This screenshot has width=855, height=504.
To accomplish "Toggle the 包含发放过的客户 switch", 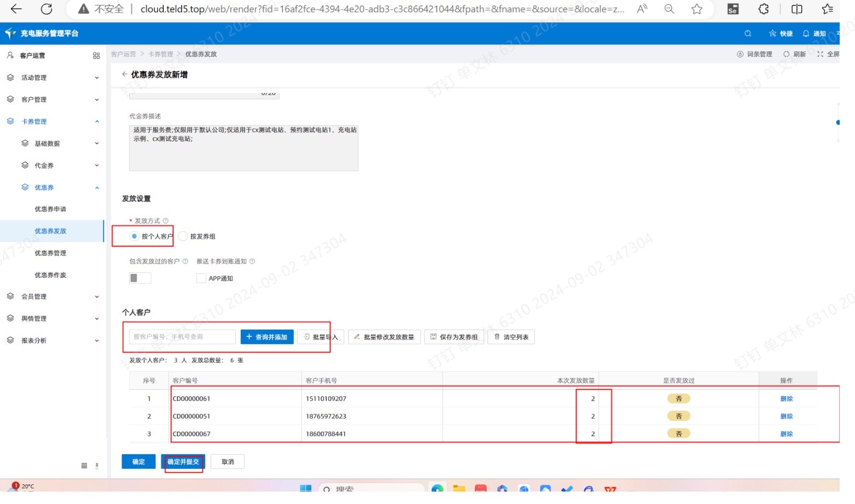I will 140,278.
